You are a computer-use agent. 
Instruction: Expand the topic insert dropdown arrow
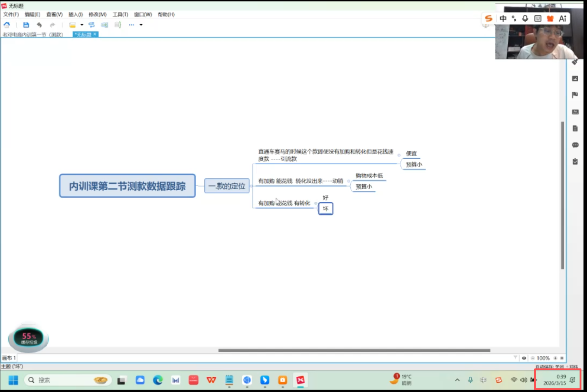(82, 25)
